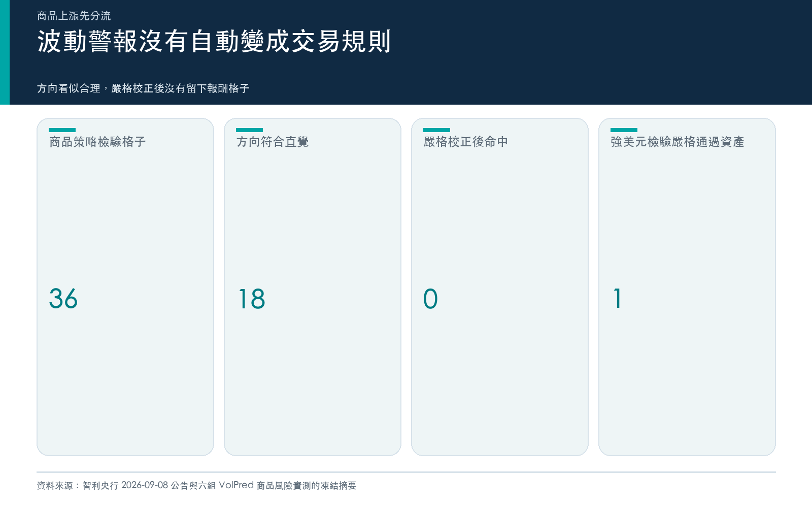
Task: Click the card label 嚴格校正後命中
Action: click(466, 142)
